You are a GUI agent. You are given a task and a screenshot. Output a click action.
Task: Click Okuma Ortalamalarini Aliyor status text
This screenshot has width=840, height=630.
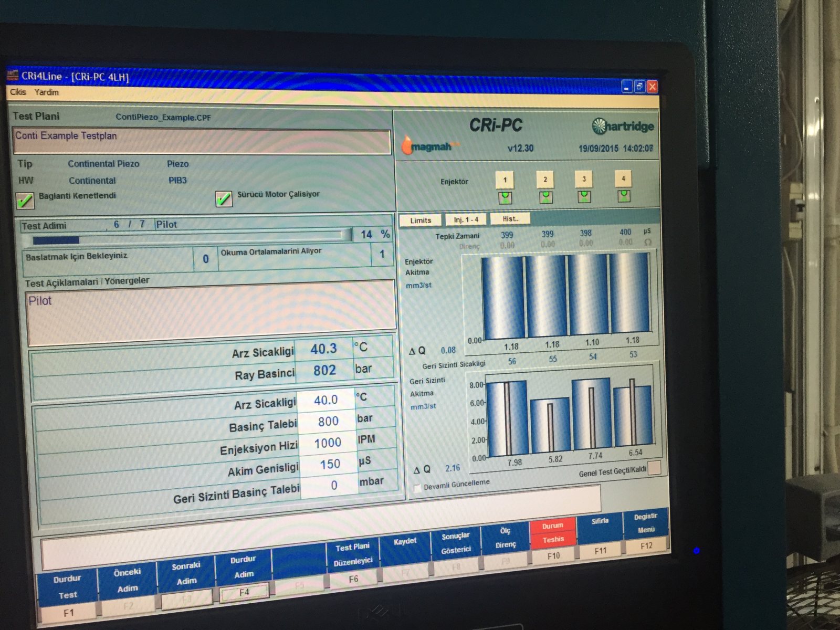click(x=271, y=251)
